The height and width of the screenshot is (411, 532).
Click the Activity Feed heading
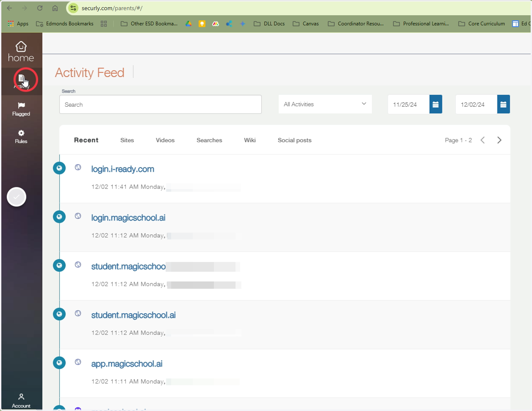pos(90,73)
